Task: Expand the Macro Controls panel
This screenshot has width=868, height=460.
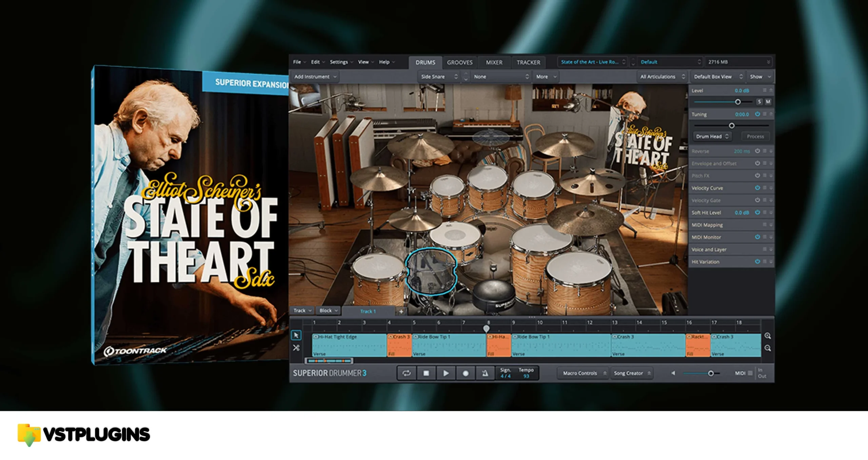Action: point(584,373)
